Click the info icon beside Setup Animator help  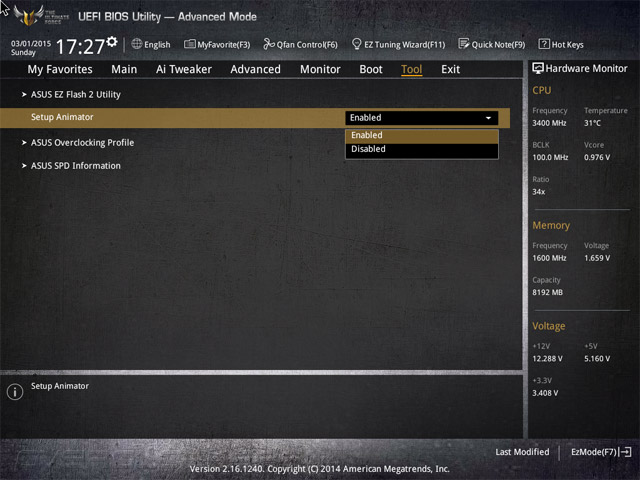pyautogui.click(x=15, y=392)
